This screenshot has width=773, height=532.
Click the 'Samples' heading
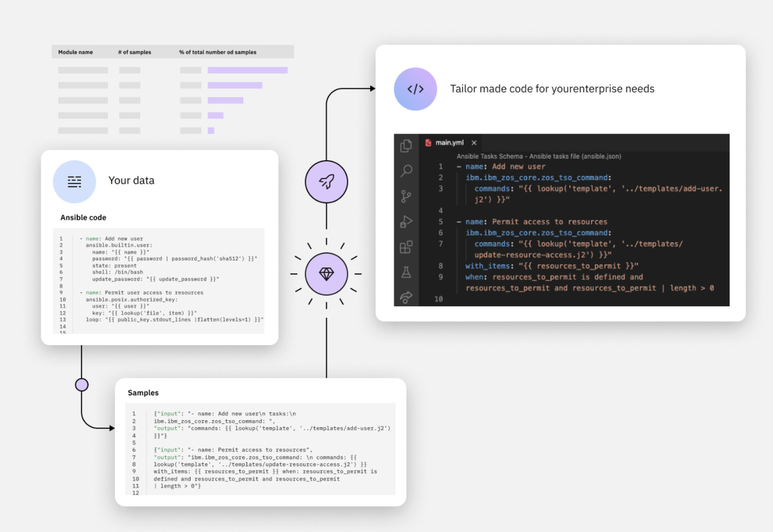pos(143,393)
